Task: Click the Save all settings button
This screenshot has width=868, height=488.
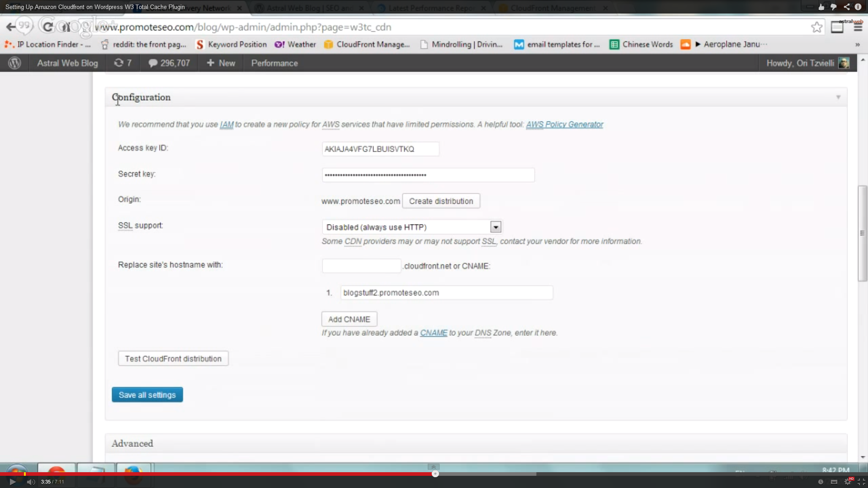Action: click(x=147, y=394)
